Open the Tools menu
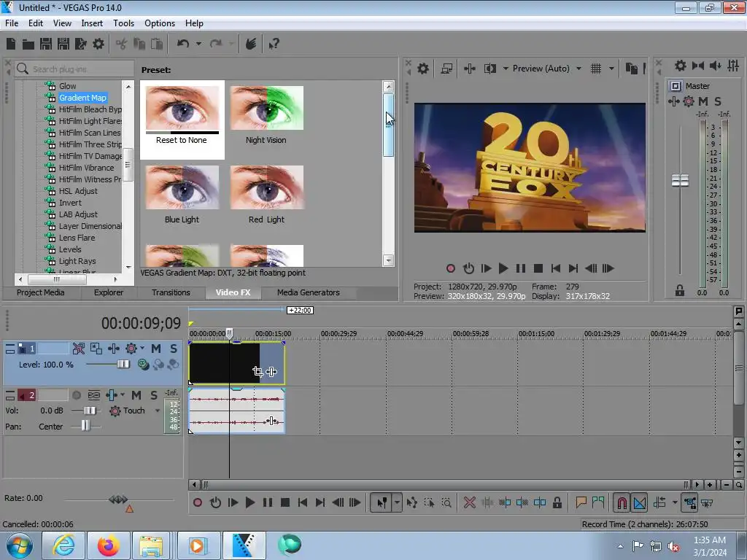The width and height of the screenshot is (747, 560). [123, 23]
